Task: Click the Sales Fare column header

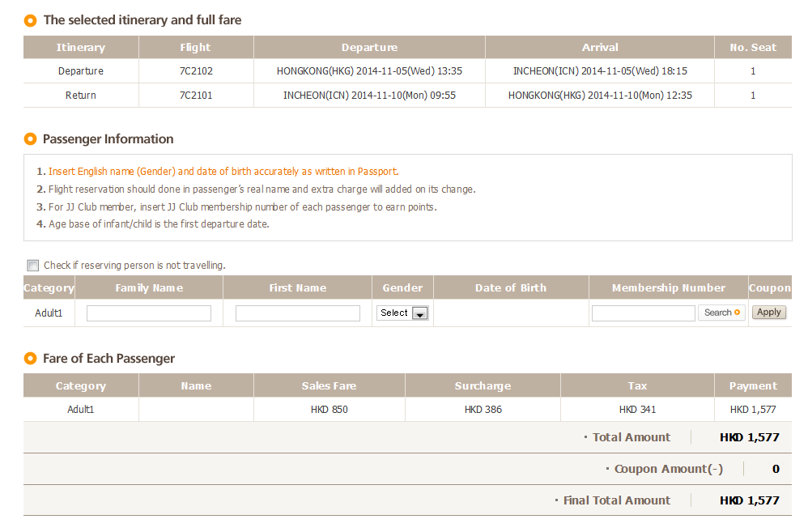Action: point(329,386)
